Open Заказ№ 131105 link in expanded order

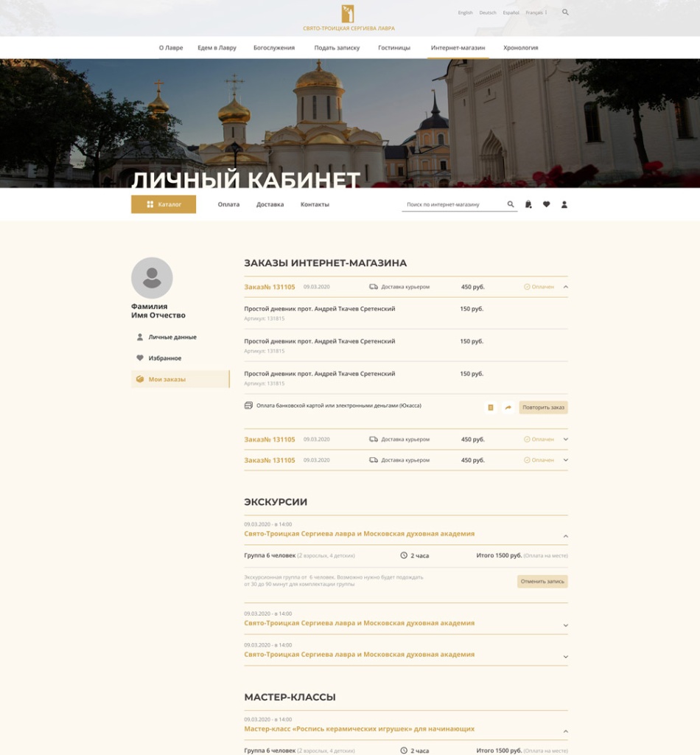pos(270,287)
